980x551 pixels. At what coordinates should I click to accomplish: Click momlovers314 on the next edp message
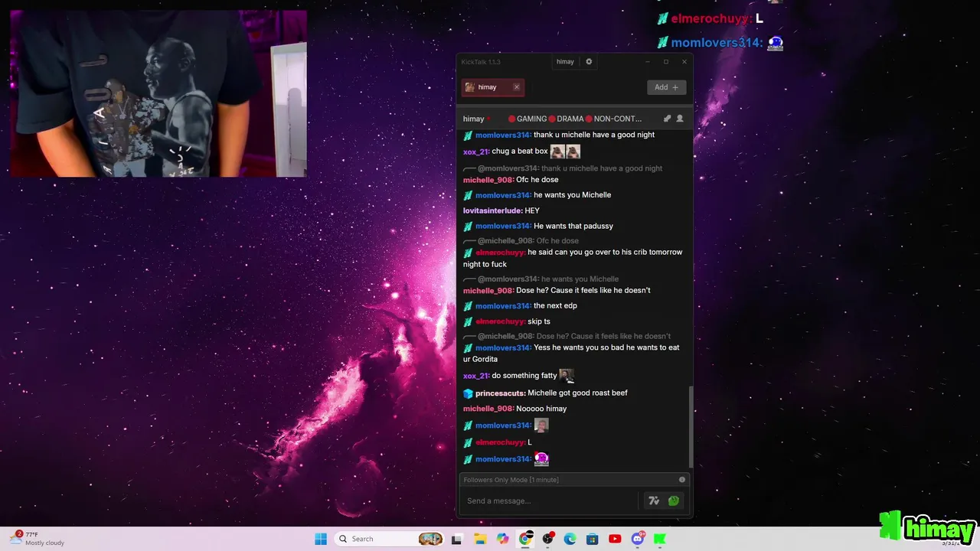pyautogui.click(x=503, y=306)
